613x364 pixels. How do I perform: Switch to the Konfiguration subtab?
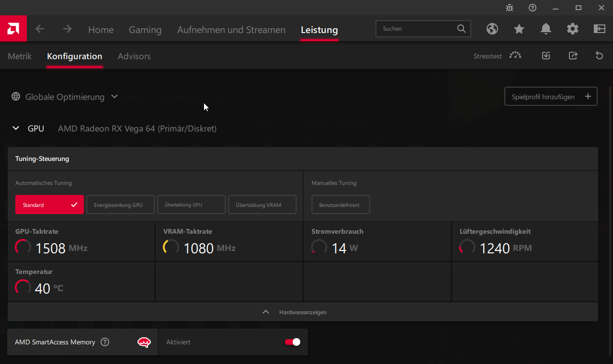click(x=75, y=56)
